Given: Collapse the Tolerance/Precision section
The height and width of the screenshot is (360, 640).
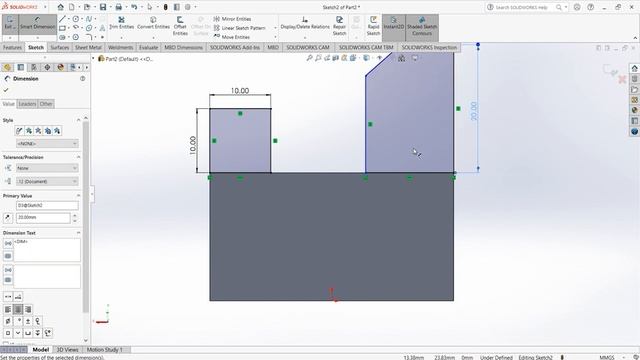Looking at the screenshot, I should point(78,157).
